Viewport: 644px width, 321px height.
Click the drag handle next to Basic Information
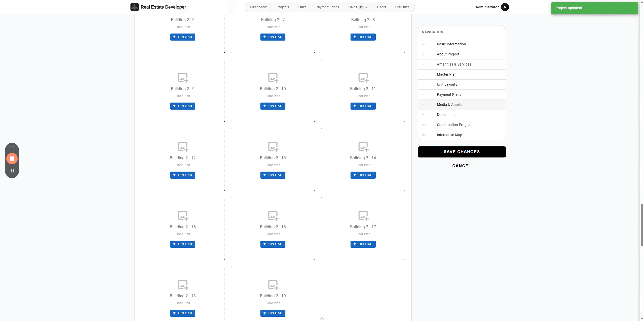[x=424, y=44]
